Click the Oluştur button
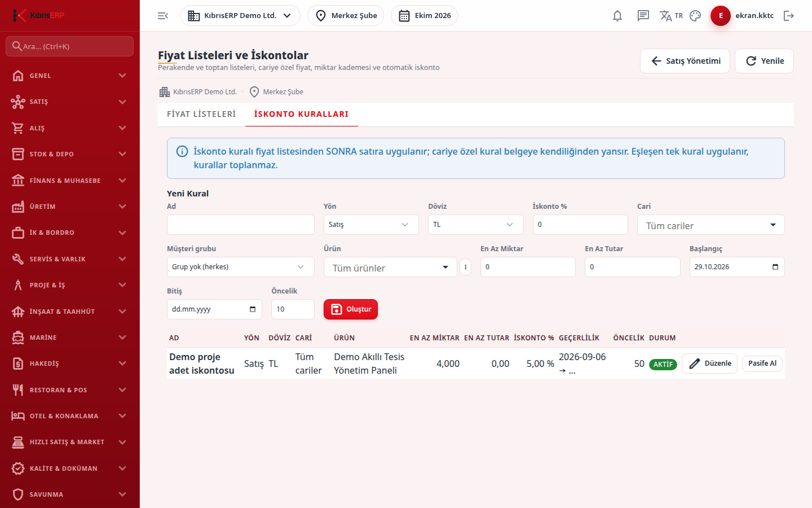The height and width of the screenshot is (508, 812). point(351,309)
